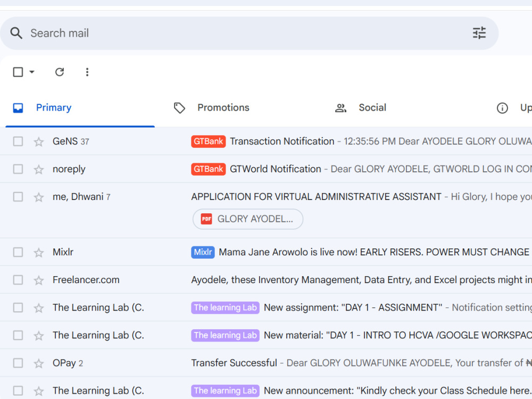Star the Learning Lab New announcement email
Viewport: 532px width, 399px height.
tap(39, 391)
